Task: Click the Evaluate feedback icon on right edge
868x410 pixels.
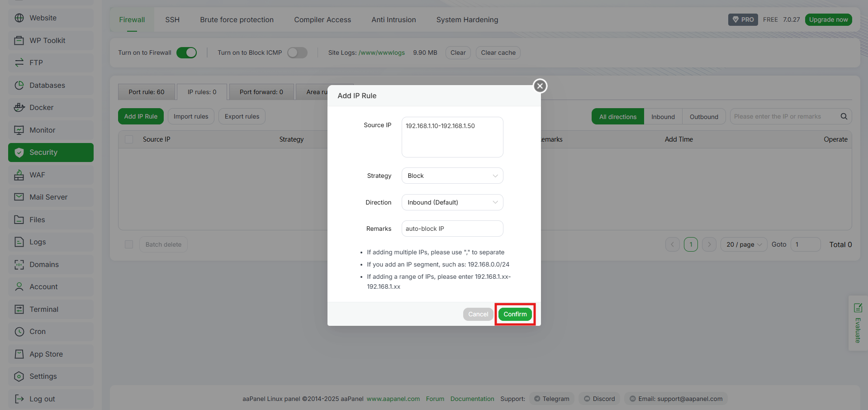Action: click(858, 308)
